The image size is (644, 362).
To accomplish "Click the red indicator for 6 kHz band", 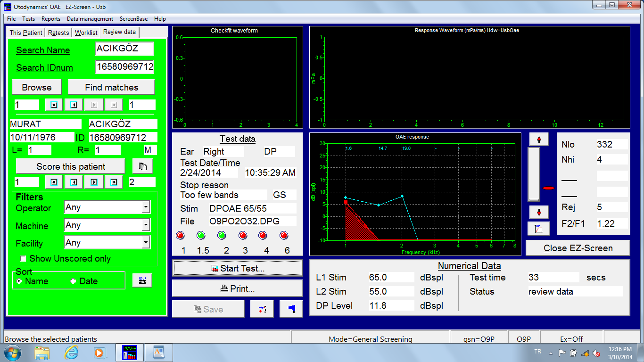I will click(284, 236).
